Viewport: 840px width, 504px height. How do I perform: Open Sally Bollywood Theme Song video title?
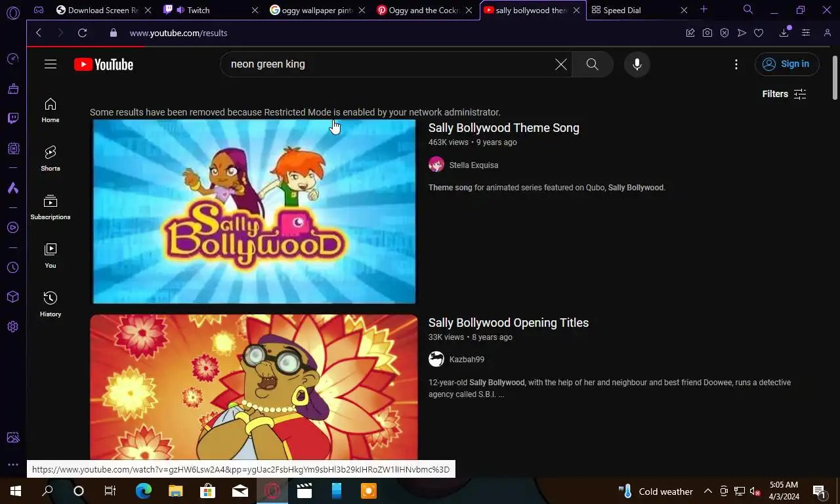click(x=504, y=128)
